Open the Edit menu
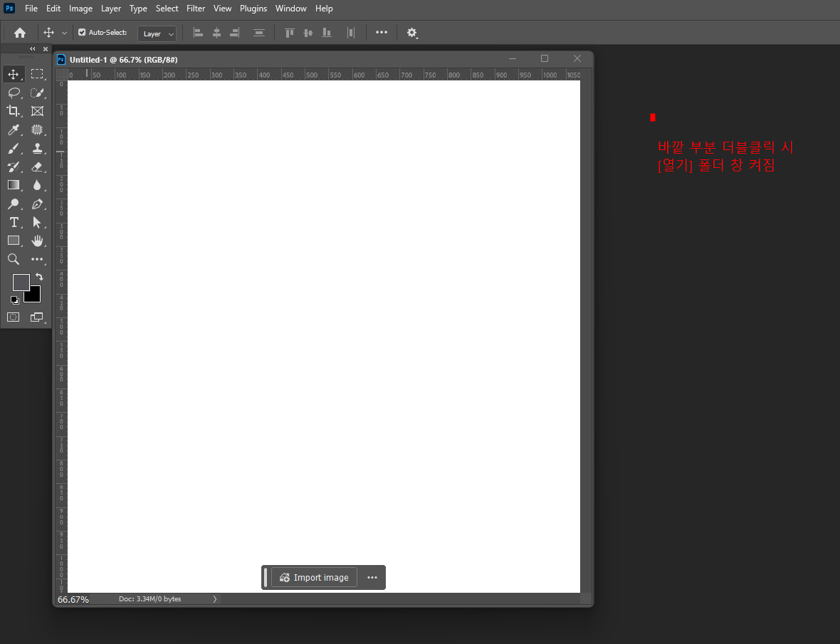 (53, 9)
